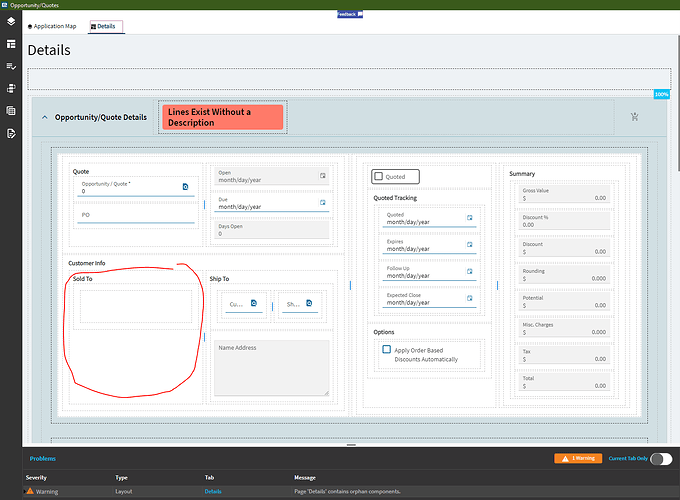Click the PO input field
The image size is (680, 500).
pos(136,216)
